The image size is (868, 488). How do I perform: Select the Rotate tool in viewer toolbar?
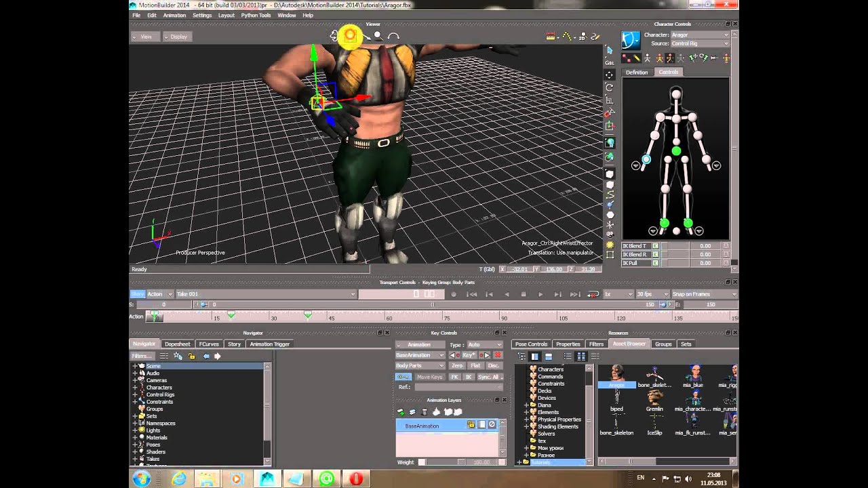pyautogui.click(x=609, y=87)
